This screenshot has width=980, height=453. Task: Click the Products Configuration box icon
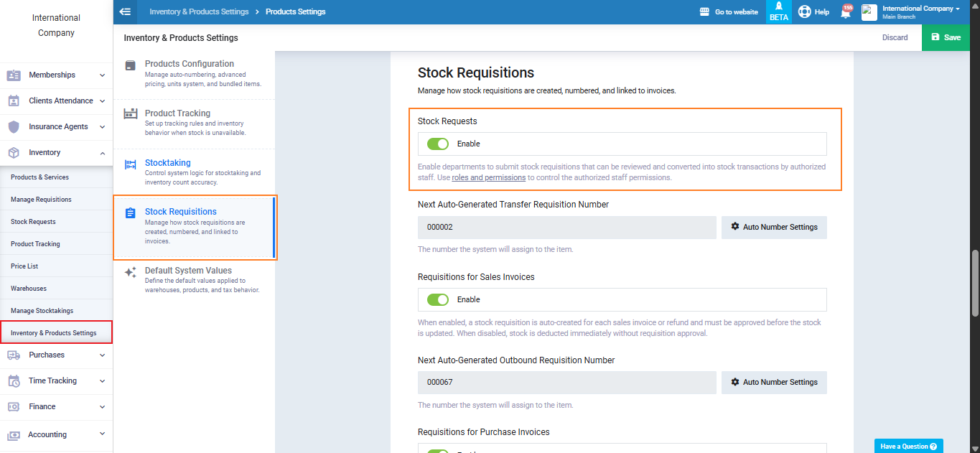[x=130, y=65]
